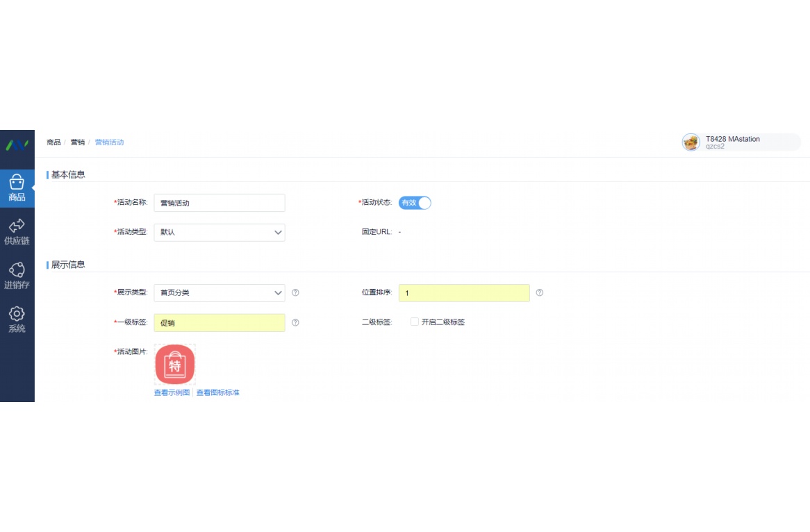Image resolution: width=810 pixels, height=532 pixels.
Task: Click the green logo at sidebar top
Action: pyautogui.click(x=17, y=145)
